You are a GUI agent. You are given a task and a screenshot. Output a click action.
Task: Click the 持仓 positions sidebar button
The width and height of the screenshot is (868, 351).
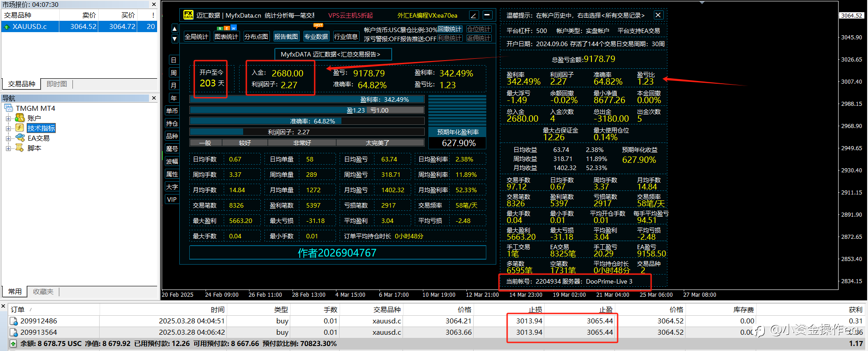172,123
